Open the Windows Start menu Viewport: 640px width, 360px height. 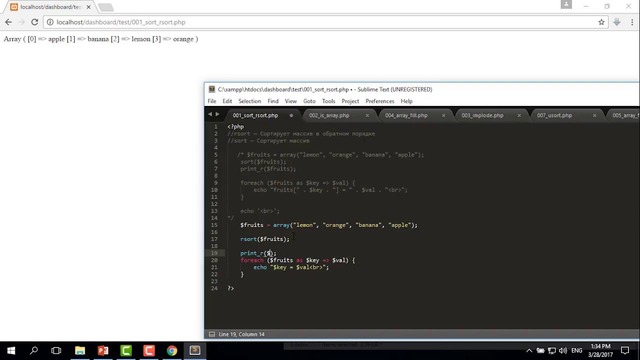(x=11, y=351)
